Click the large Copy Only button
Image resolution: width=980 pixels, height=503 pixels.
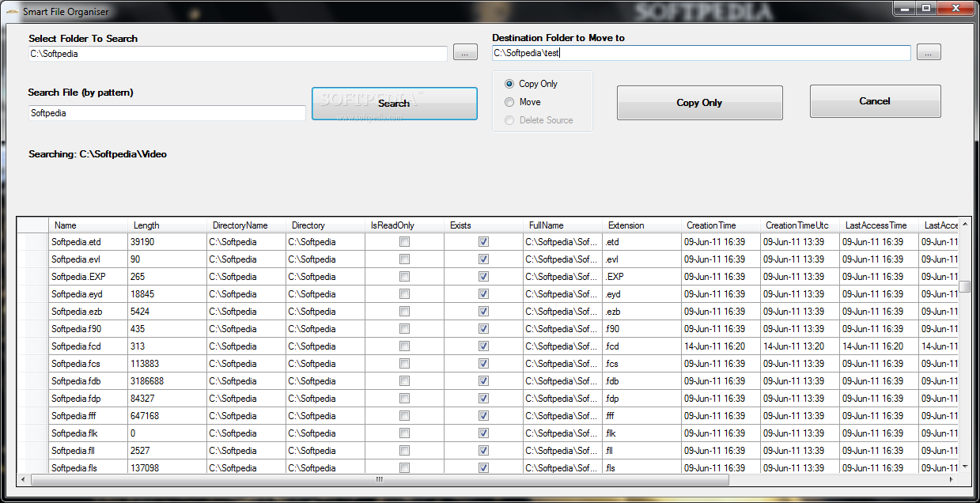point(700,103)
